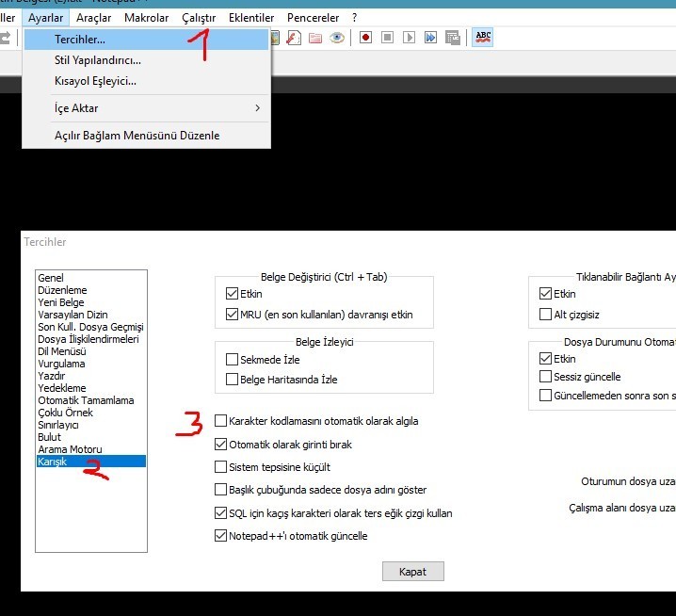Select Arama Motoru category
The image size is (676, 616).
[x=91, y=449]
